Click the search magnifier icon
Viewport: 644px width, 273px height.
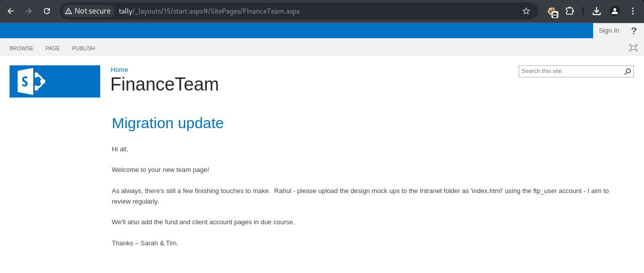628,71
